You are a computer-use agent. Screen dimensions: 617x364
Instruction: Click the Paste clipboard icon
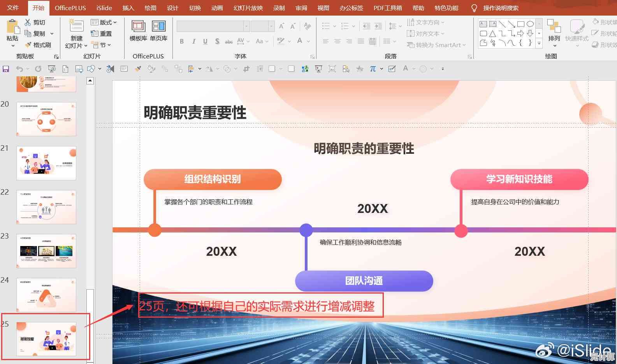[13, 26]
